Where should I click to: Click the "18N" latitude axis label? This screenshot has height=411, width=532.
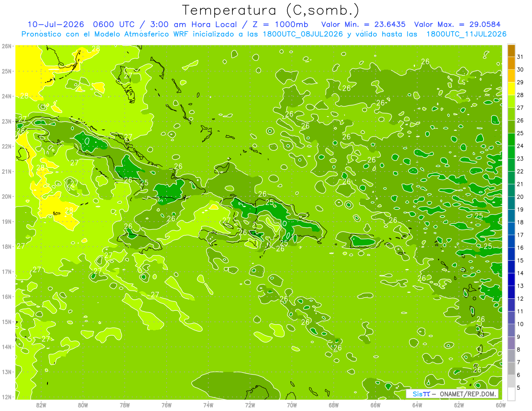tap(6, 247)
